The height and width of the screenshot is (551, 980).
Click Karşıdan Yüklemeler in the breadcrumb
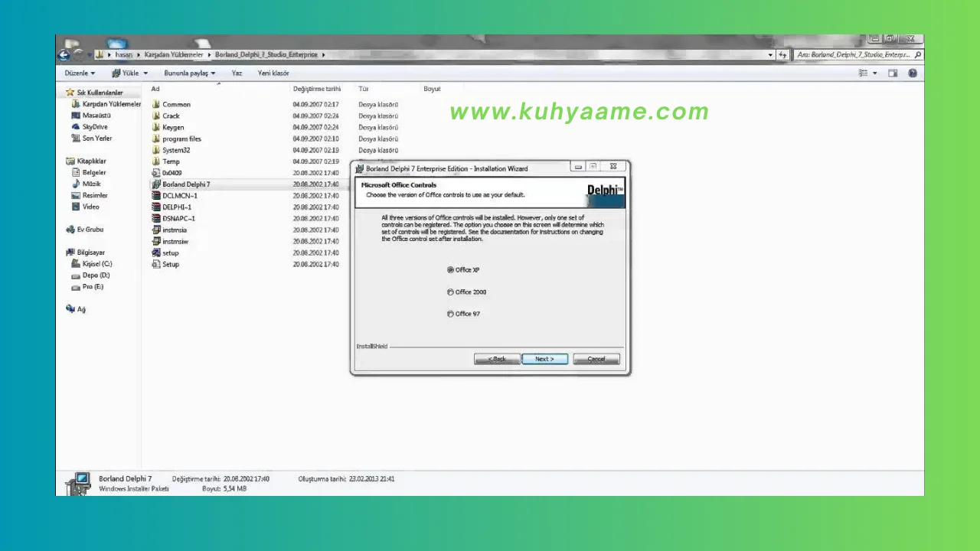pyautogui.click(x=174, y=55)
